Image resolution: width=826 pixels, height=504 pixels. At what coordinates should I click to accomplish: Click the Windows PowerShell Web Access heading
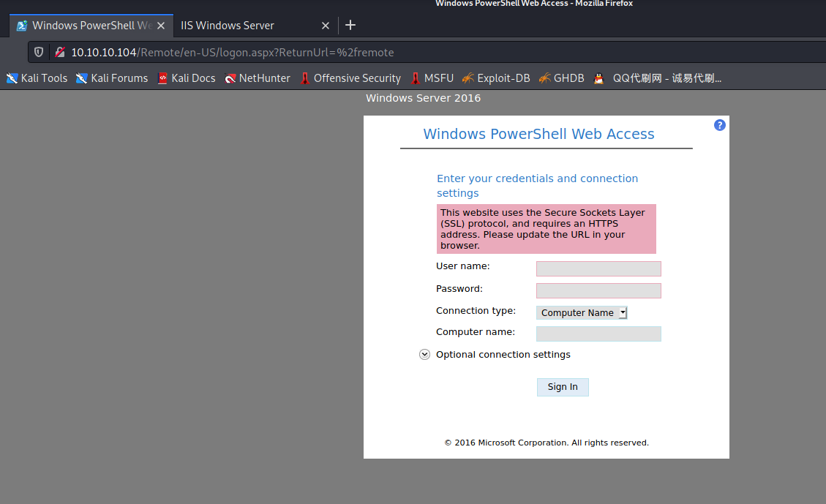(538, 134)
